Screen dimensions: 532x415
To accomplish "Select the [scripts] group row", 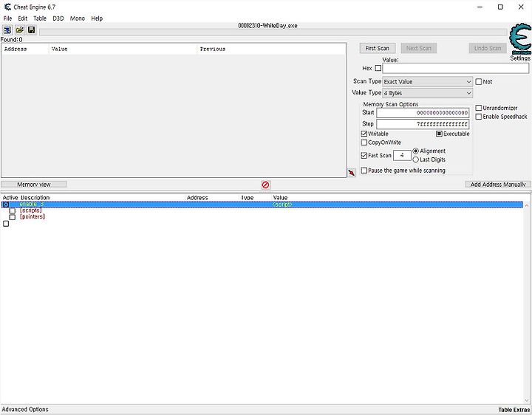I will (x=30, y=210).
